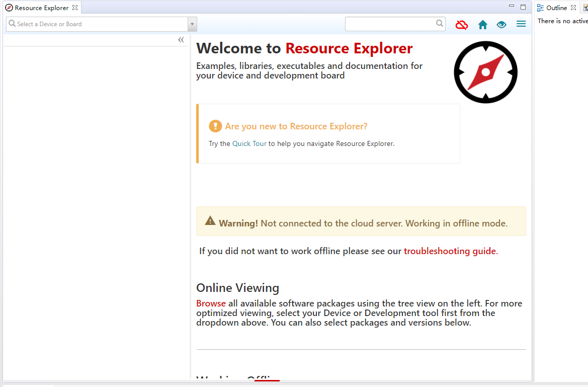Click the orange exclamation info icon
Image resolution: width=588 pixels, height=387 pixels.
coord(215,126)
